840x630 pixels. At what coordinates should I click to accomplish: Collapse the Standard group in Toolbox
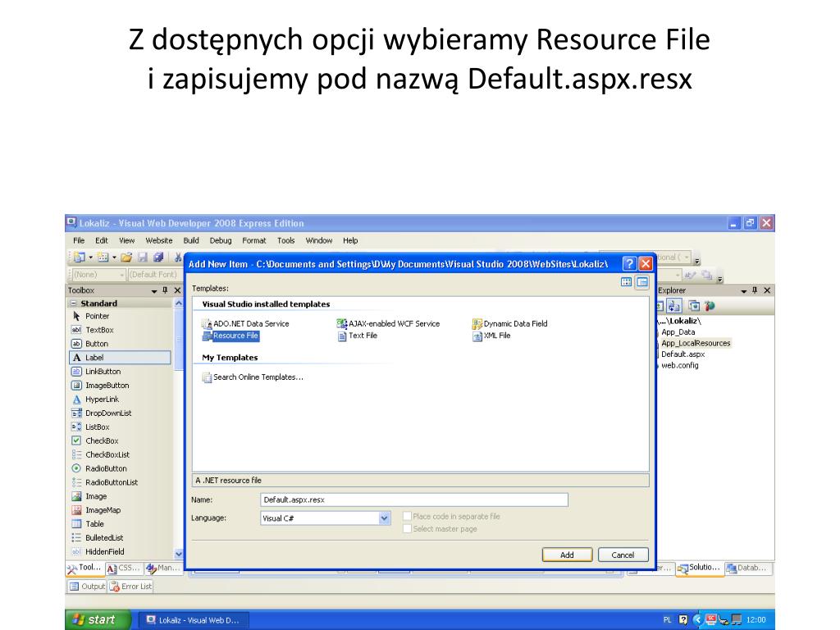pos(73,304)
